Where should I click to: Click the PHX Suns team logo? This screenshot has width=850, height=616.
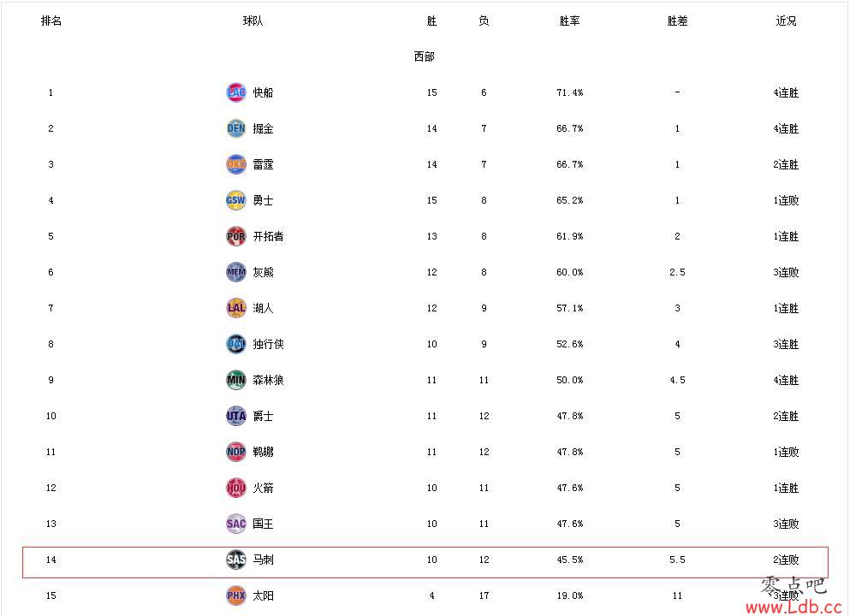point(235,595)
